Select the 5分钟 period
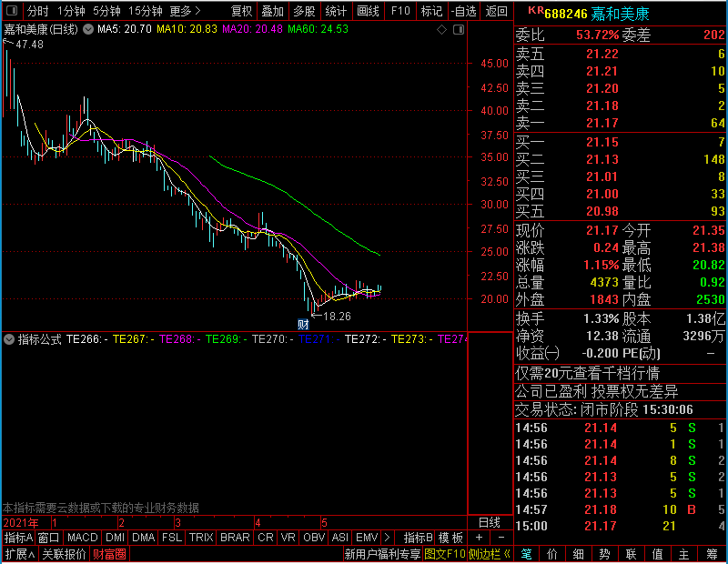The width and height of the screenshot is (728, 564). coord(106,11)
